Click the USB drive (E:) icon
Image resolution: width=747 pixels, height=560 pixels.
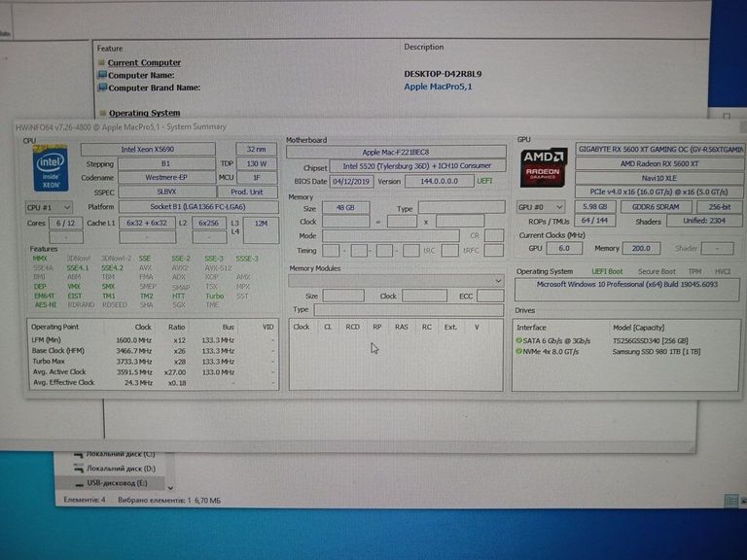click(x=78, y=482)
